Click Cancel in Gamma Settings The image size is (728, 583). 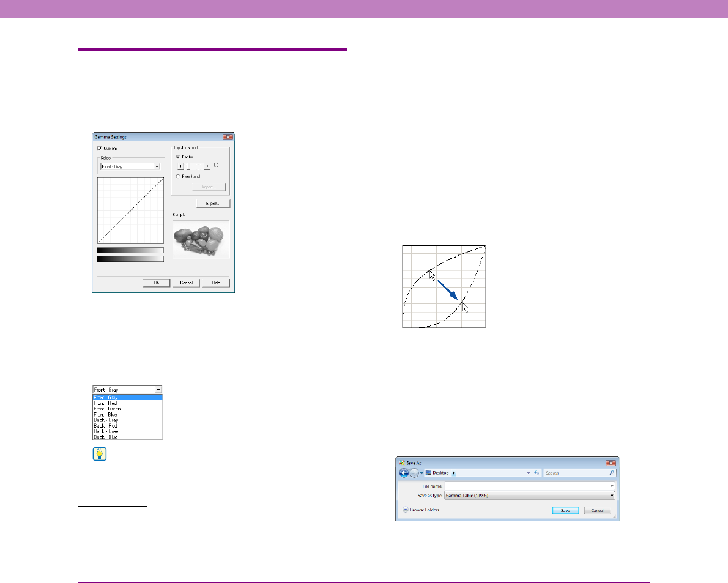pyautogui.click(x=186, y=283)
